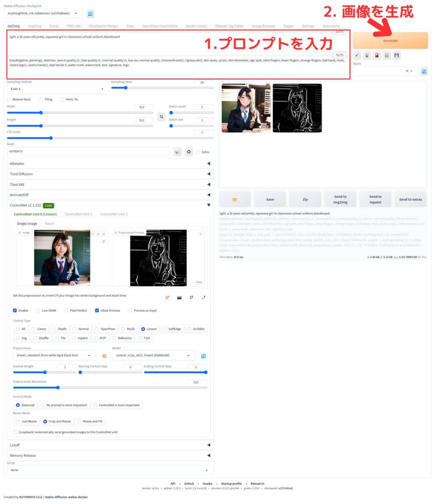435x504 pixels.
Task: Click the trash icon to clear the prompt
Action: coord(366,55)
